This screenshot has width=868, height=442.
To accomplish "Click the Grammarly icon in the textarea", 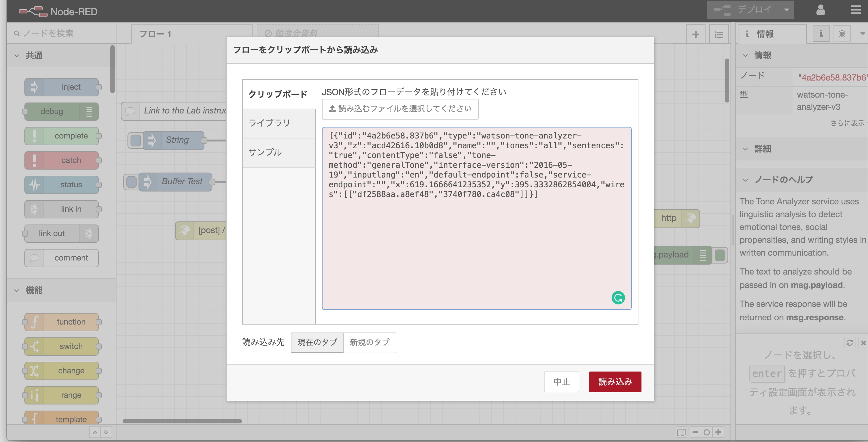I will [618, 298].
